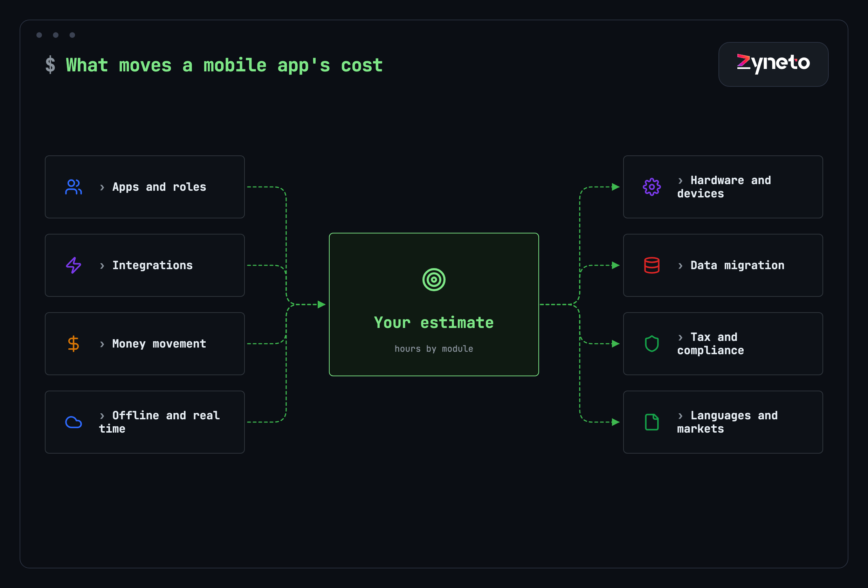Viewport: 868px width, 588px height.
Task: Click the chevron before Apps and roles
Action: coord(102,187)
